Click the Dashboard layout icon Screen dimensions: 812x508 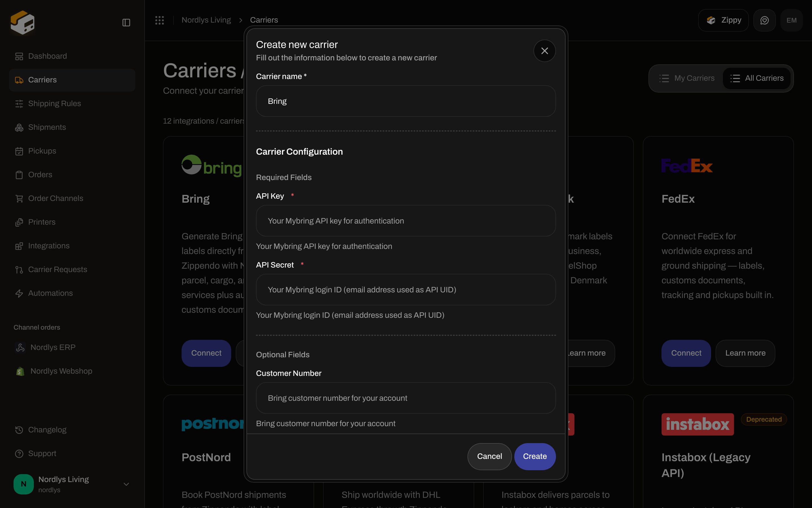19,56
